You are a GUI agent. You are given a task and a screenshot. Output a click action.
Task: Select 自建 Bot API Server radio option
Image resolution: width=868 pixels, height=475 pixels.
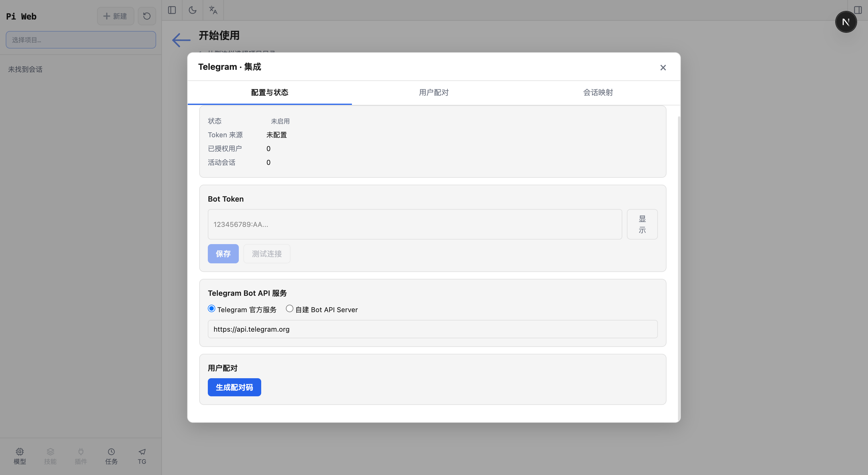pyautogui.click(x=289, y=309)
